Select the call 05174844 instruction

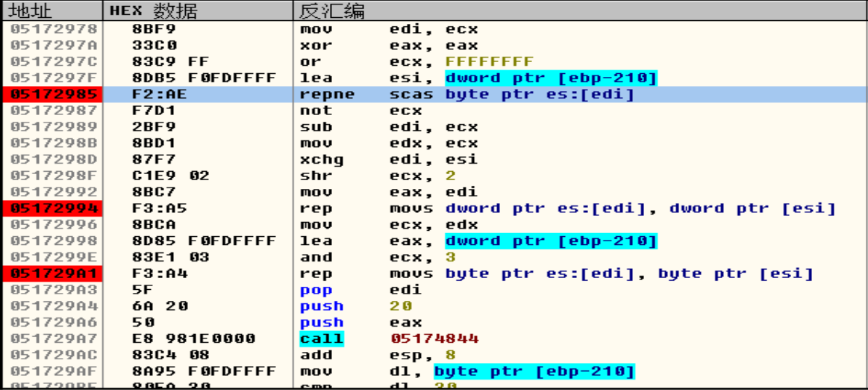pyautogui.click(x=388, y=338)
